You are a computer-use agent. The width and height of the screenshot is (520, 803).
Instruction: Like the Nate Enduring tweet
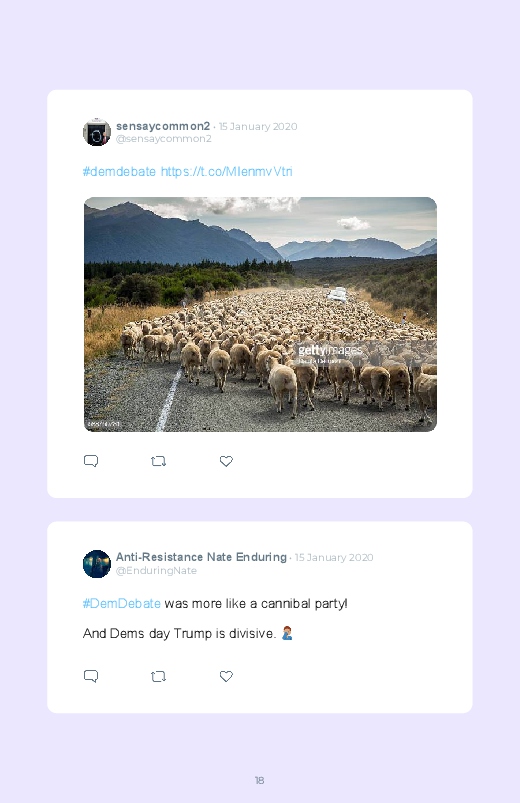tap(226, 676)
